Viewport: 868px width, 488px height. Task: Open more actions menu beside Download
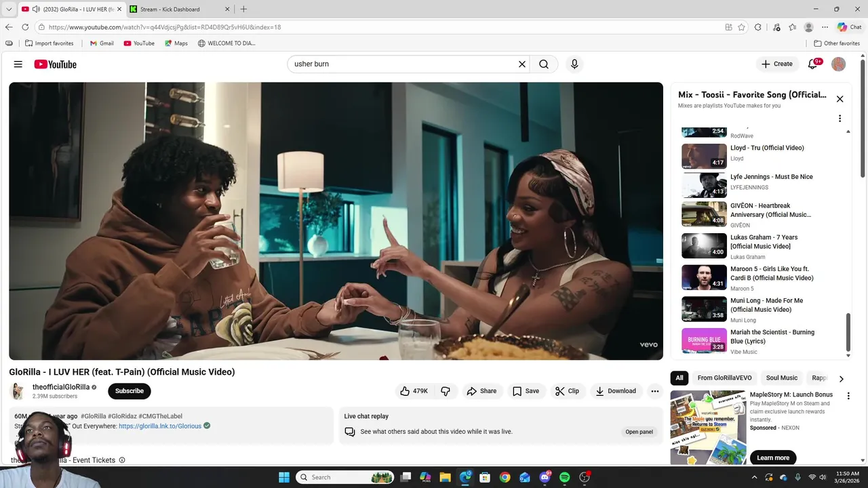click(654, 391)
